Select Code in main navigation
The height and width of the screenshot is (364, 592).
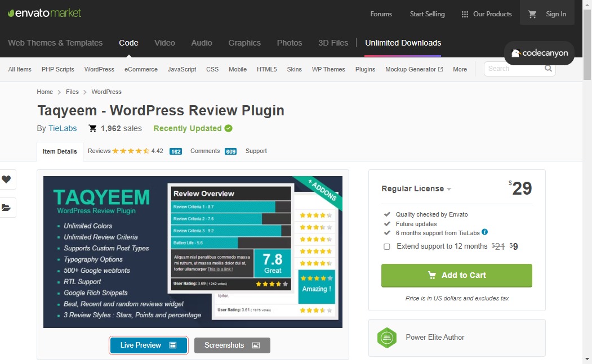128,43
